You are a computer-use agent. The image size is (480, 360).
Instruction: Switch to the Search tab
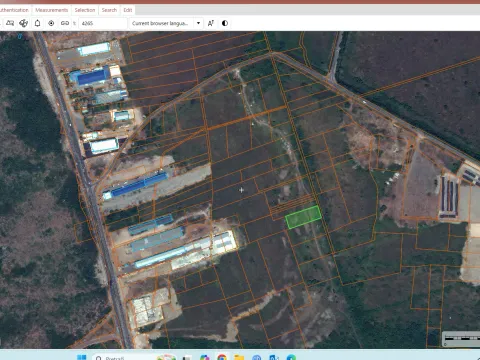point(109,10)
